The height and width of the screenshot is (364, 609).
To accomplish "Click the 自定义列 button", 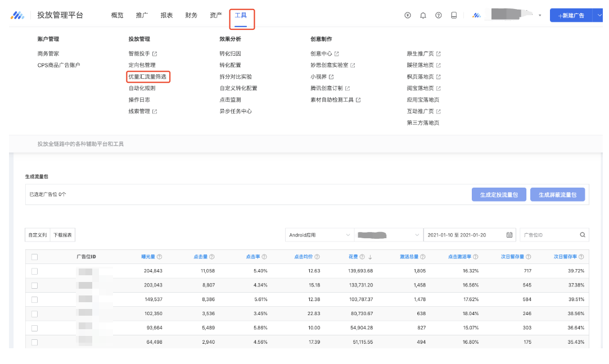I will 38,235.
